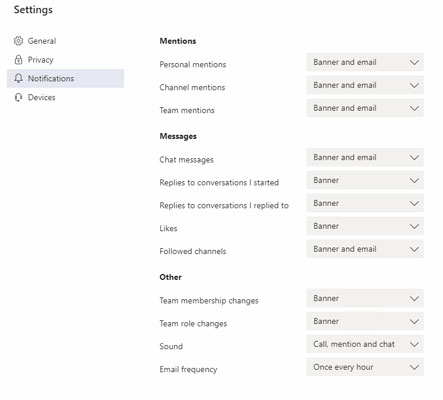This screenshot has height=400, width=443.
Task: Click the Privacy lock icon
Action: [18, 60]
